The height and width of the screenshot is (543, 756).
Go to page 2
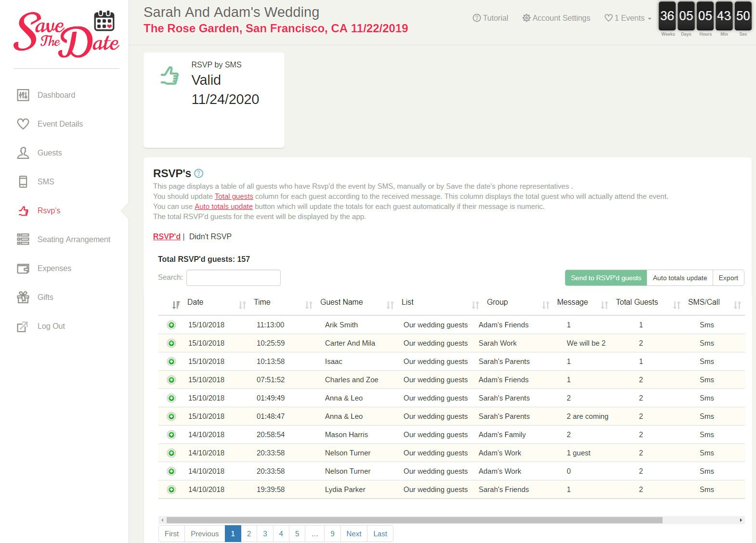[x=249, y=533]
